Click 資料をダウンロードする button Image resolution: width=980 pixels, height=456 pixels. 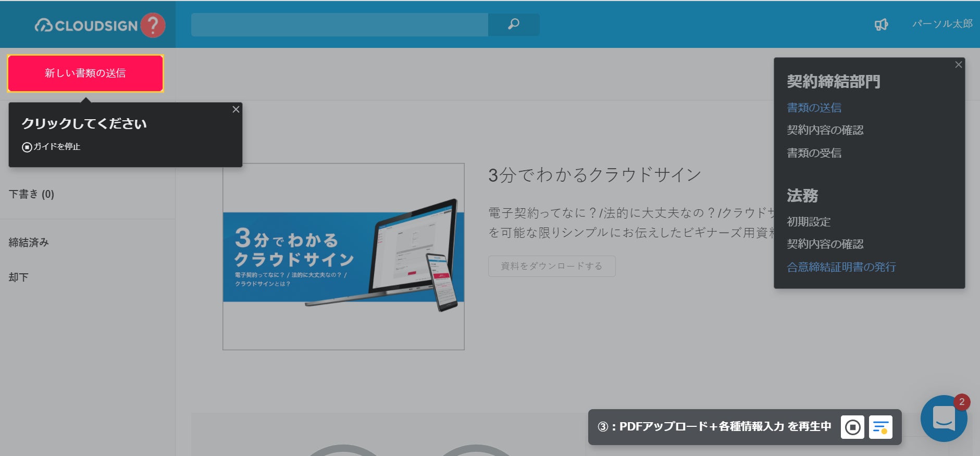pos(552,266)
